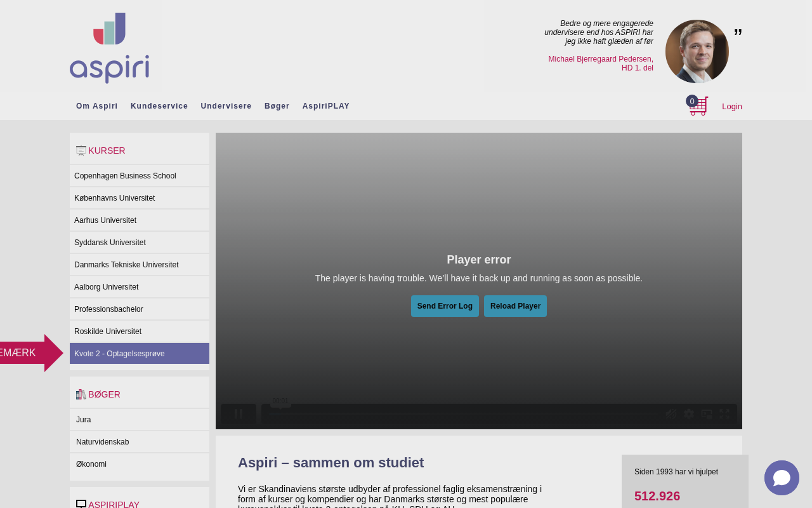
Task: Select Kvote 2 - Optagelsesprøve
Action: click(140, 354)
